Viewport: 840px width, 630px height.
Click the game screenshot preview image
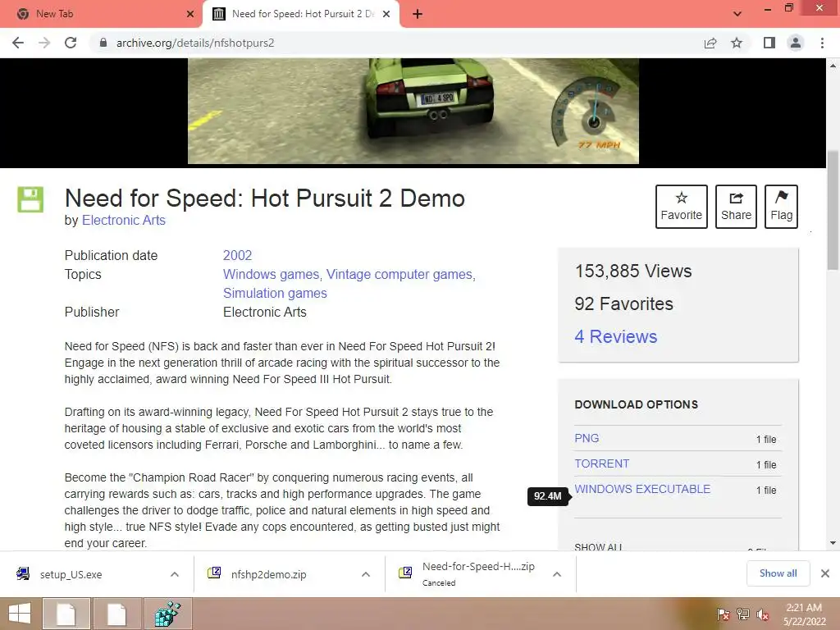pos(413,111)
